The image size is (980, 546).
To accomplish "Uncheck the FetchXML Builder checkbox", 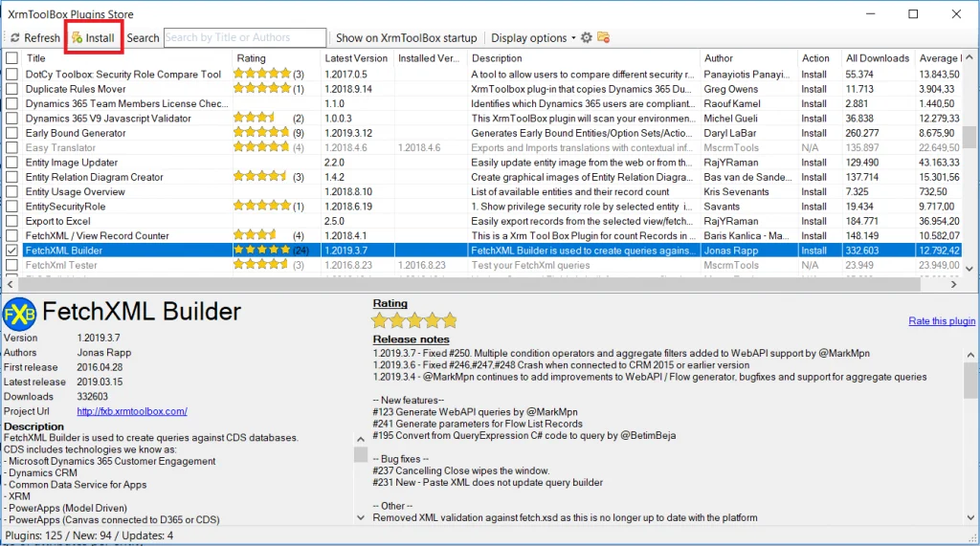I will click(x=11, y=250).
